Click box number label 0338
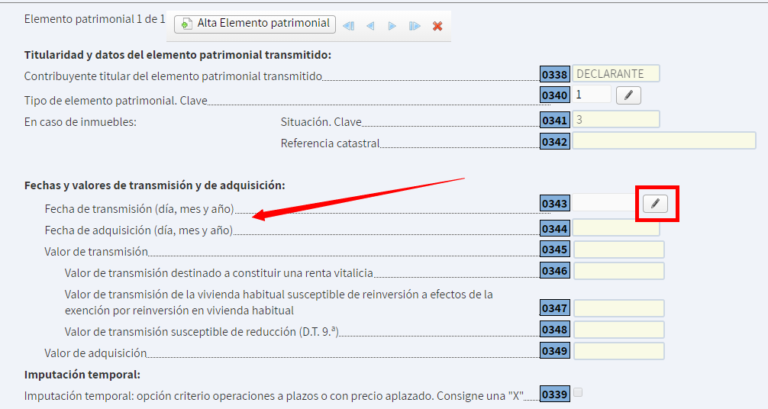The image size is (768, 409). click(x=555, y=74)
